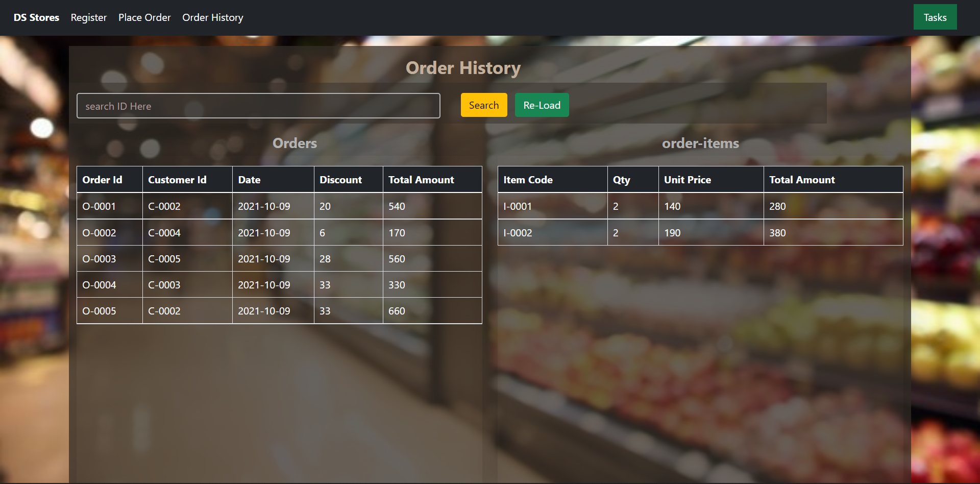Click the Customer Id column header

pyautogui.click(x=187, y=180)
